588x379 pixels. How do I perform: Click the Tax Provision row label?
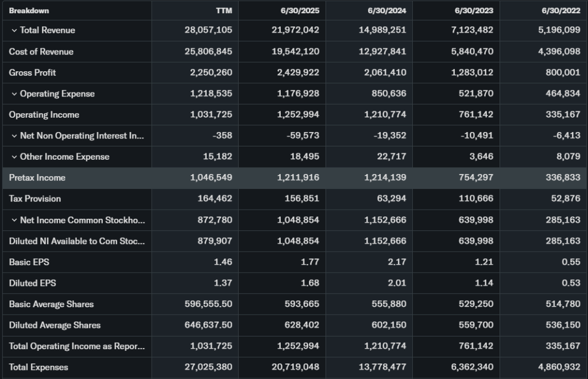coord(35,199)
